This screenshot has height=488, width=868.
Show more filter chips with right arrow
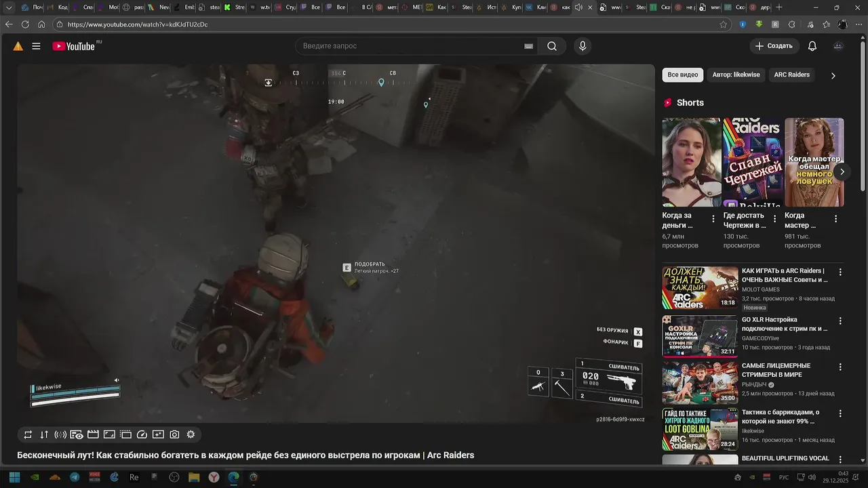[x=833, y=75]
